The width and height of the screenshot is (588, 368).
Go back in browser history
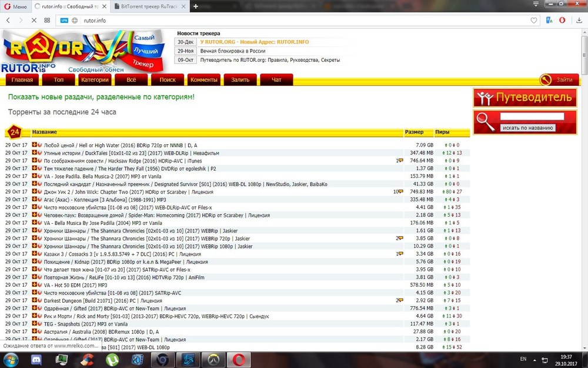click(8, 20)
